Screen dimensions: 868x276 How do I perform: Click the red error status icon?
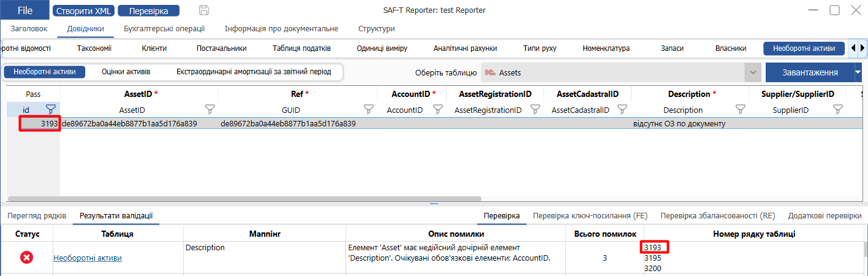(27, 258)
